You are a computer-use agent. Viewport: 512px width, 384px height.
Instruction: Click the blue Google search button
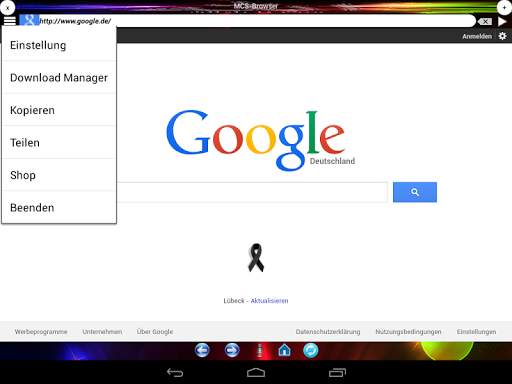coord(415,192)
